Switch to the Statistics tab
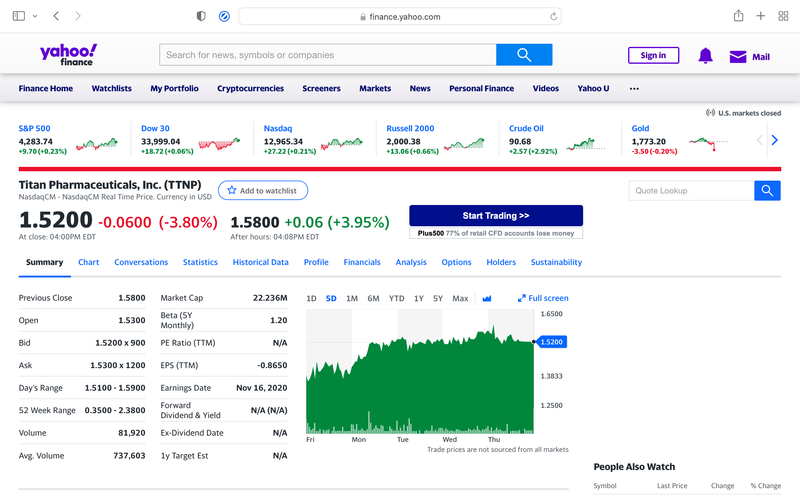The image size is (800, 500). pos(200,262)
